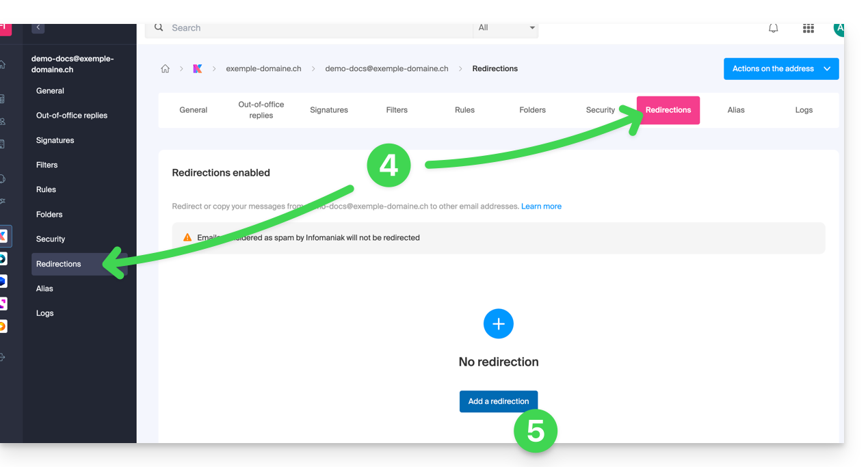Open the Alias tab
Screen dimensions: 868x467
tap(735, 110)
